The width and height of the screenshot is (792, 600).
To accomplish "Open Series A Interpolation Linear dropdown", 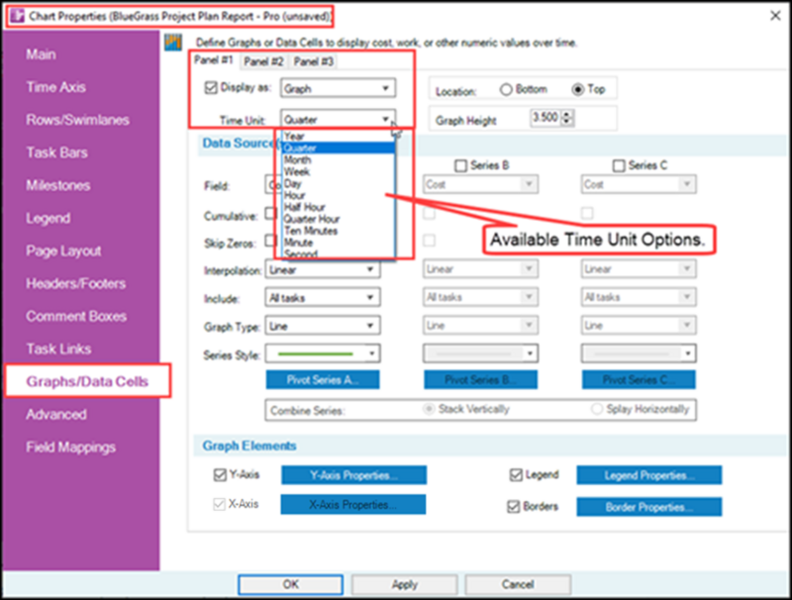I will click(x=322, y=270).
